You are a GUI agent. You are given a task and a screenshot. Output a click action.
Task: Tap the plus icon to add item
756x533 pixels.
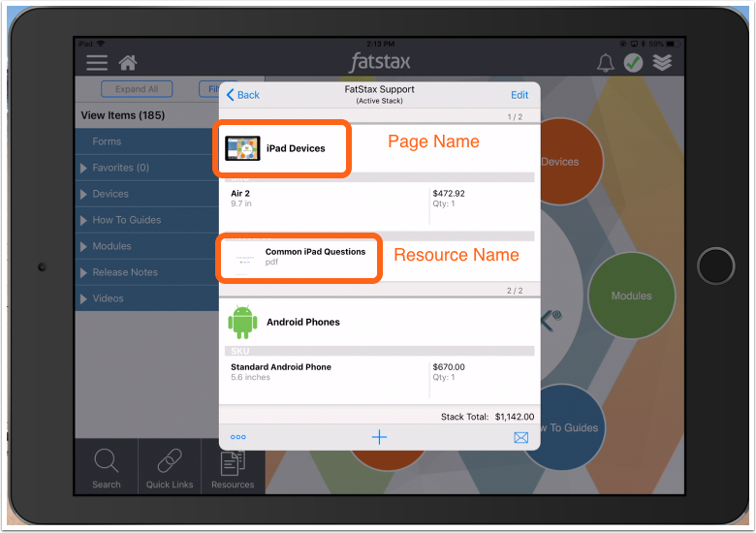click(379, 437)
